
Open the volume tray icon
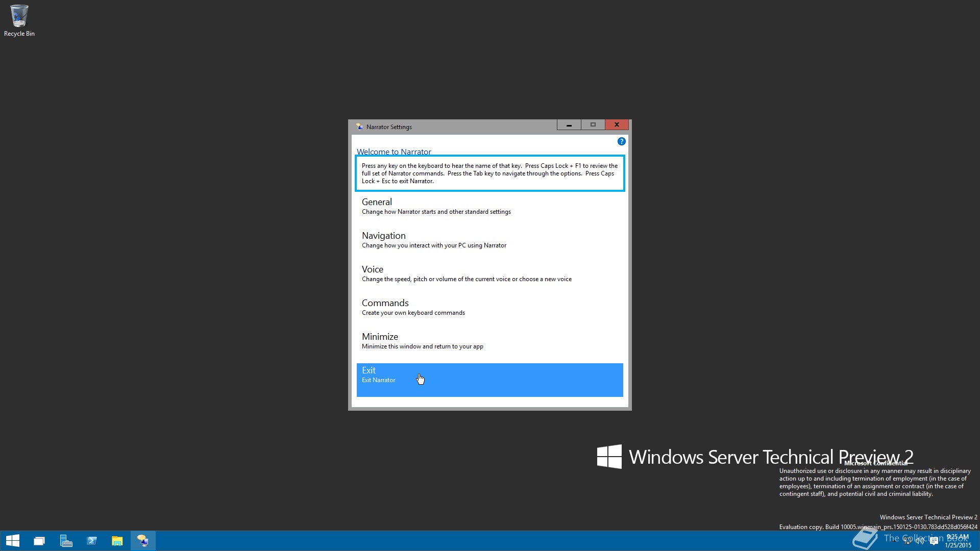[920, 541]
